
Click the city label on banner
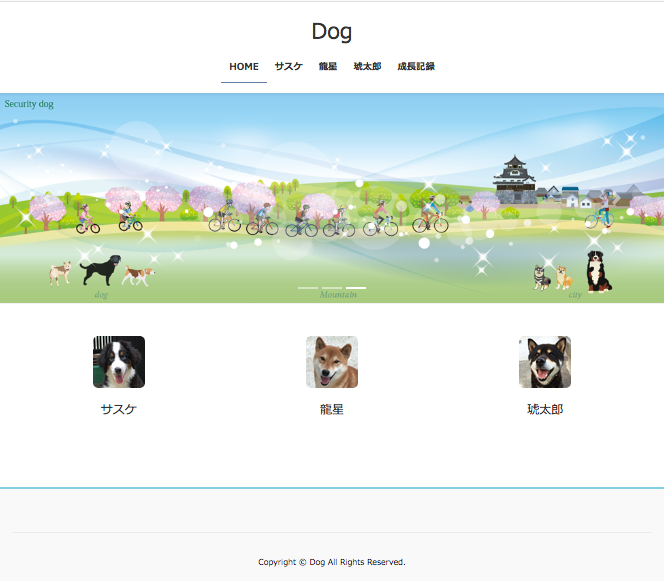click(x=575, y=295)
